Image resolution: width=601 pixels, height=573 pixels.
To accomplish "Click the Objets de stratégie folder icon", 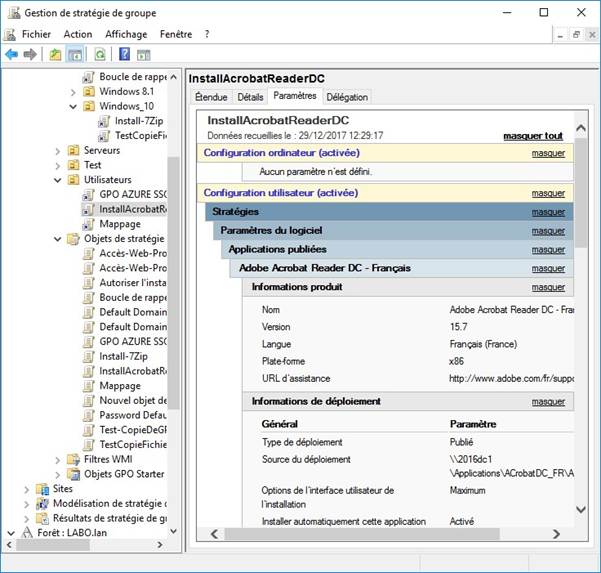I will coord(73,239).
